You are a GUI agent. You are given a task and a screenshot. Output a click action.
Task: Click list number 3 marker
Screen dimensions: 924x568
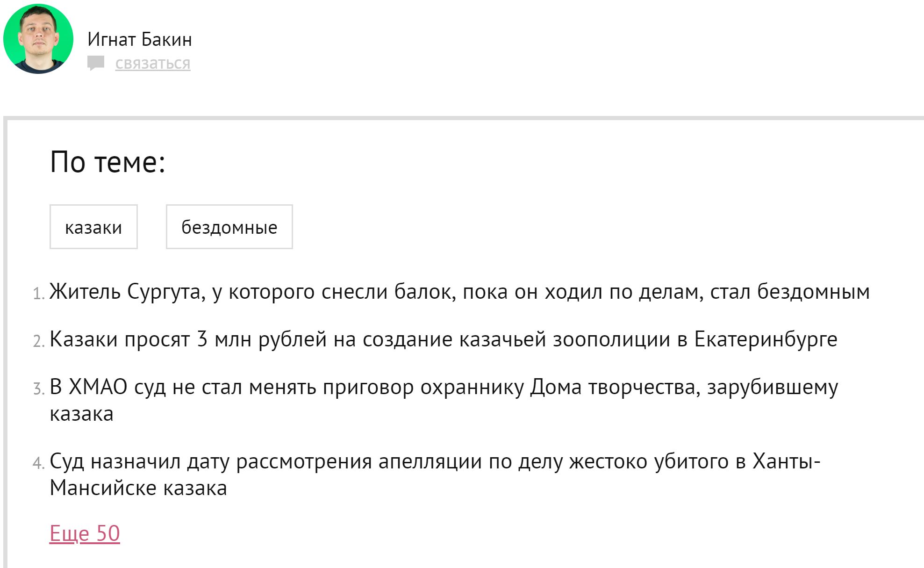coord(39,389)
